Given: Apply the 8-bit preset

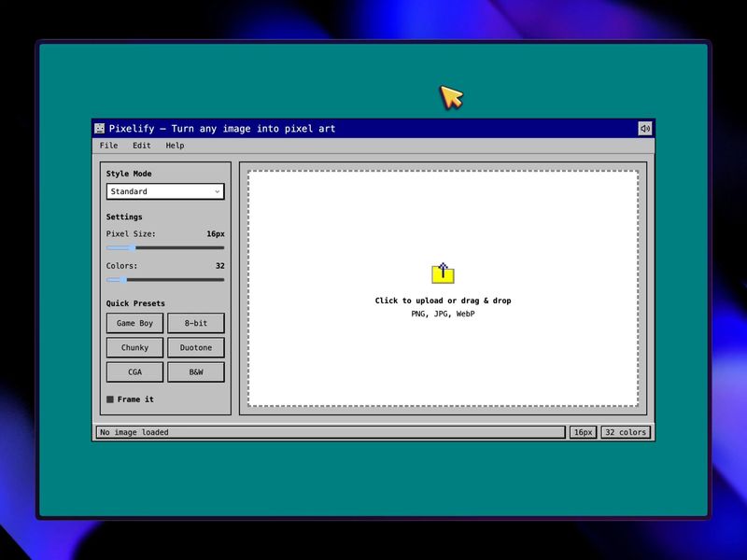Looking at the screenshot, I should click(196, 323).
